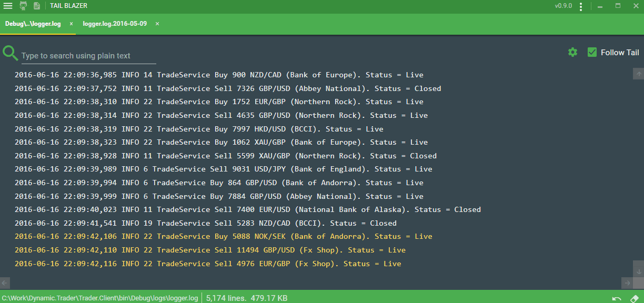Open the hamburger navigation menu
The height and width of the screenshot is (303, 644).
[8, 6]
